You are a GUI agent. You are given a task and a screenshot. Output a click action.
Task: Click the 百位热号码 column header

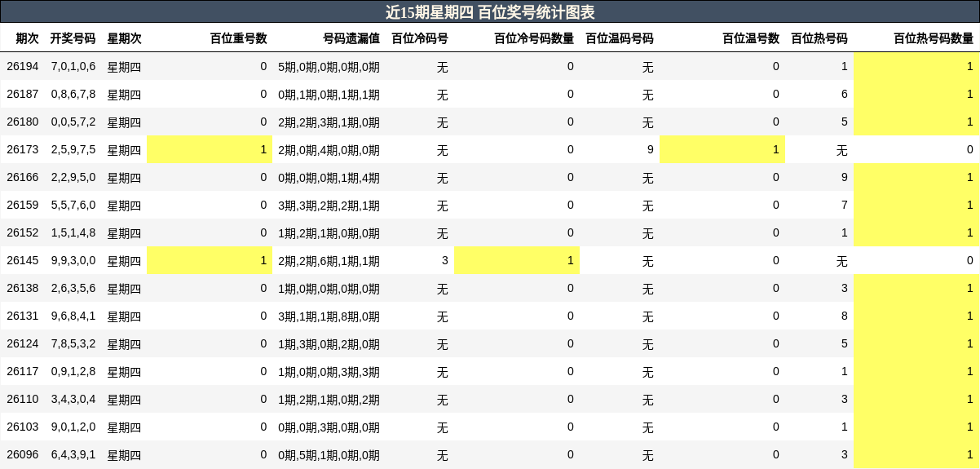click(819, 38)
